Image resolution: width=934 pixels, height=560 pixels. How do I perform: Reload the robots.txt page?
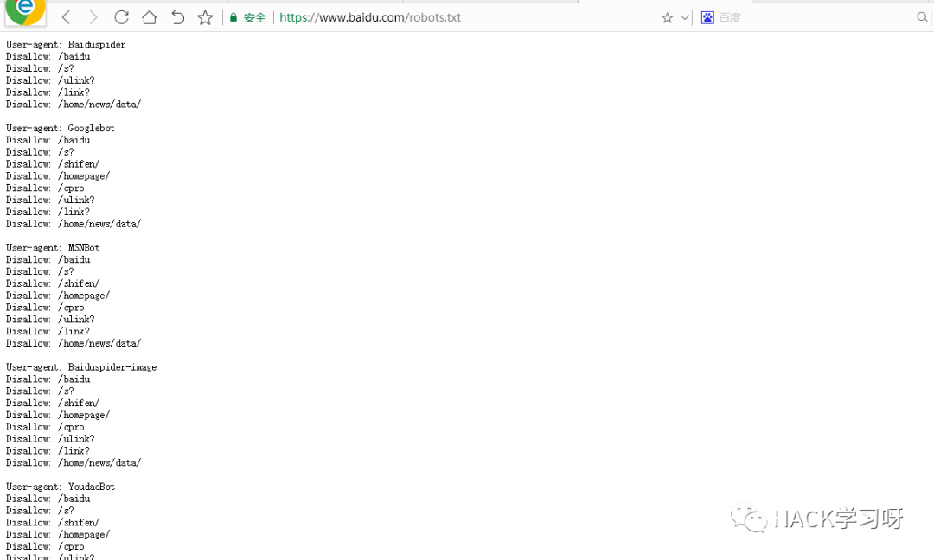[122, 17]
